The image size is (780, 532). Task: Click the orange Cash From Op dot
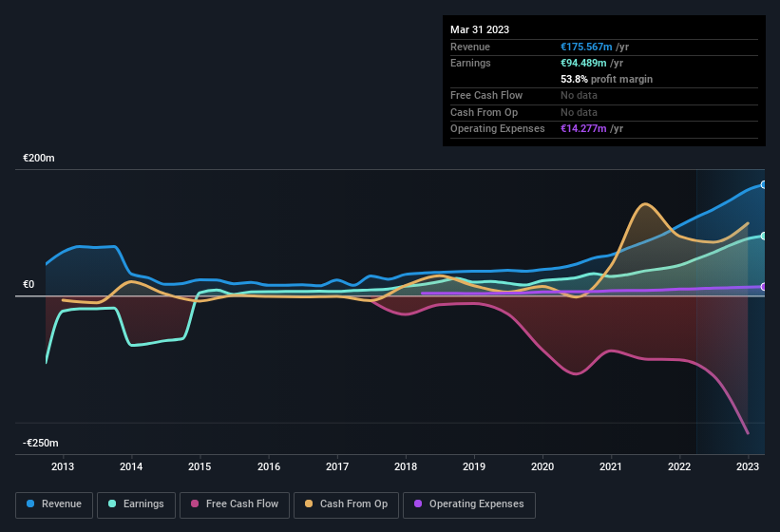[310, 504]
